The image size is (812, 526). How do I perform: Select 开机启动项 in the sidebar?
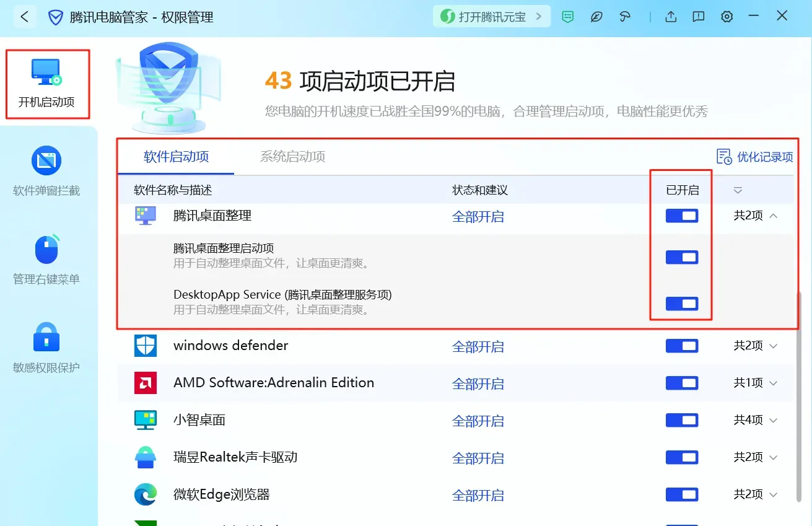47,84
